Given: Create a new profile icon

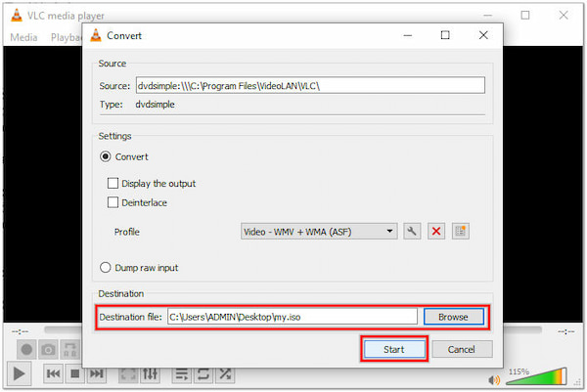Looking at the screenshot, I should (462, 232).
